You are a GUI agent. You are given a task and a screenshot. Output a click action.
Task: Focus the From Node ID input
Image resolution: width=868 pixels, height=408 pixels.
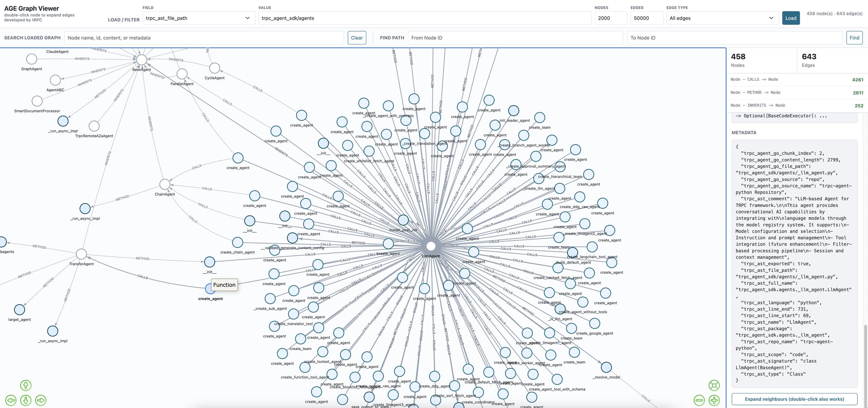pyautogui.click(x=515, y=38)
